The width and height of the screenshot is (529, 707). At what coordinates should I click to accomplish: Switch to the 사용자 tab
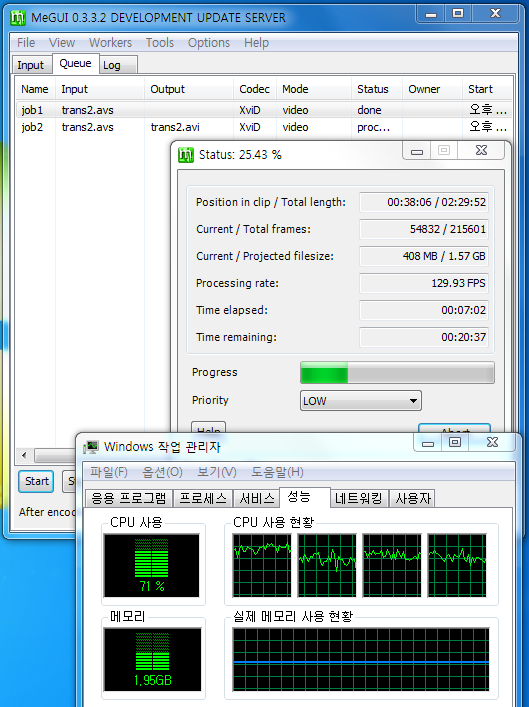tap(412, 498)
